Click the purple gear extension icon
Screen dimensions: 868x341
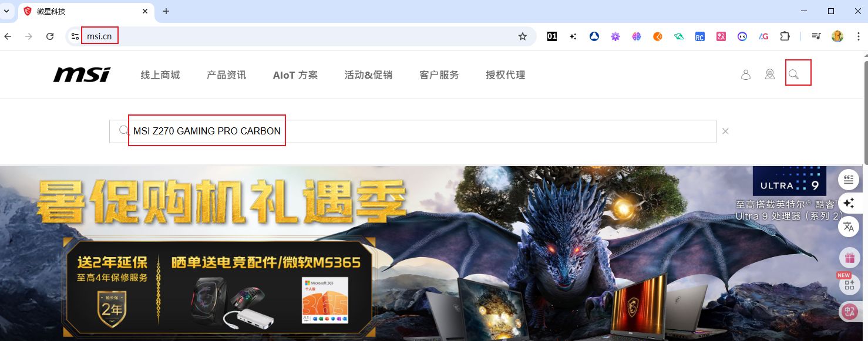(x=615, y=36)
